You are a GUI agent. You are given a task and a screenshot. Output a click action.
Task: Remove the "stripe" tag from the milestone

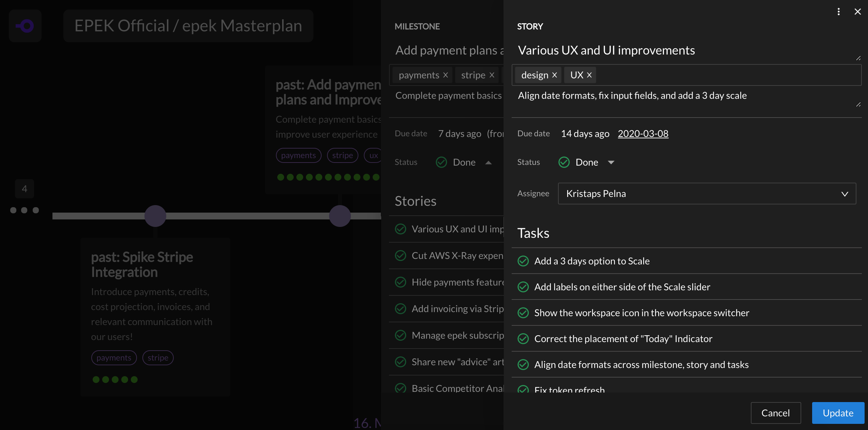pos(492,75)
